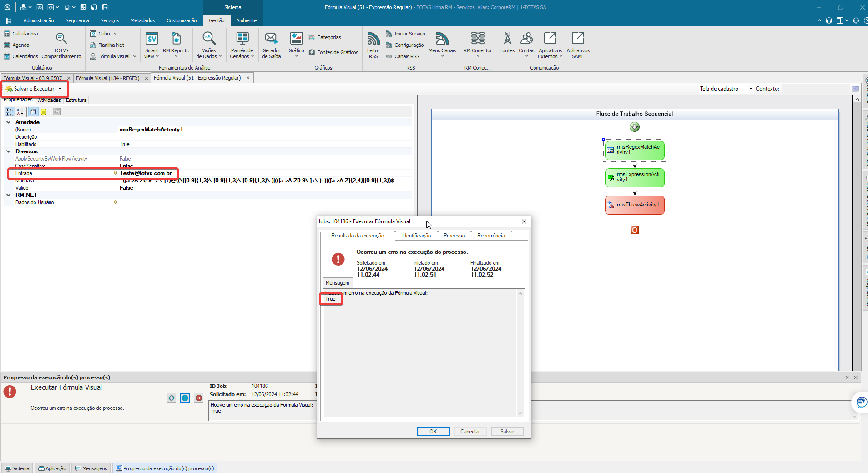Close the Jobs 104186 dialog
The height and width of the screenshot is (473, 868).
point(524,221)
